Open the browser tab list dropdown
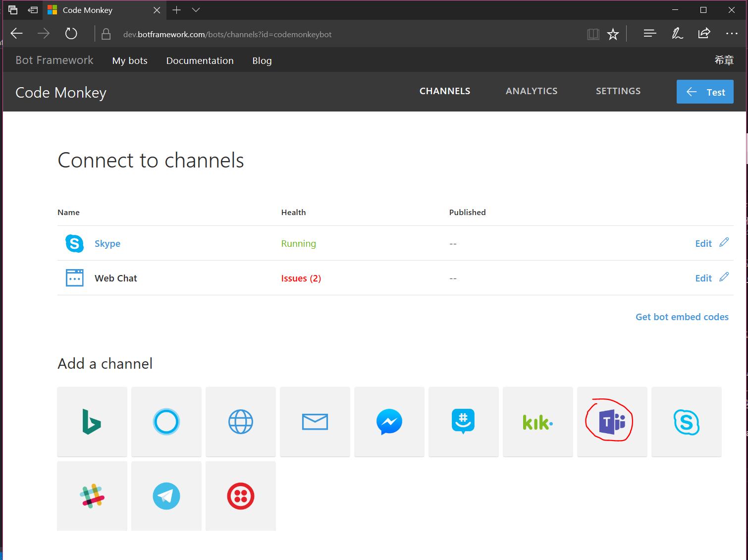 pyautogui.click(x=196, y=10)
